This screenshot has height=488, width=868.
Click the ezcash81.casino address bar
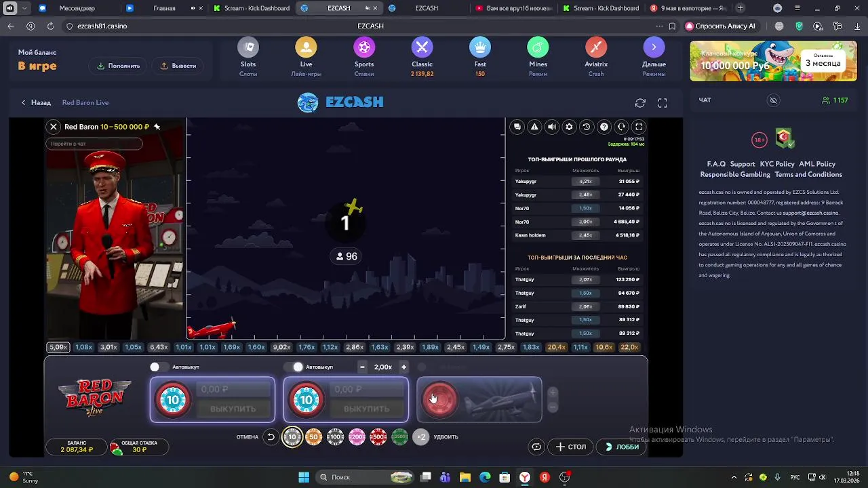coord(102,26)
